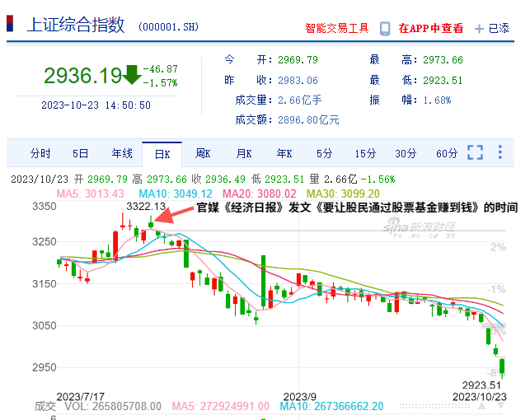The width and height of the screenshot is (530, 420).
Task: Click the 成交额 value 2896.80亿元
Action: click(308, 120)
